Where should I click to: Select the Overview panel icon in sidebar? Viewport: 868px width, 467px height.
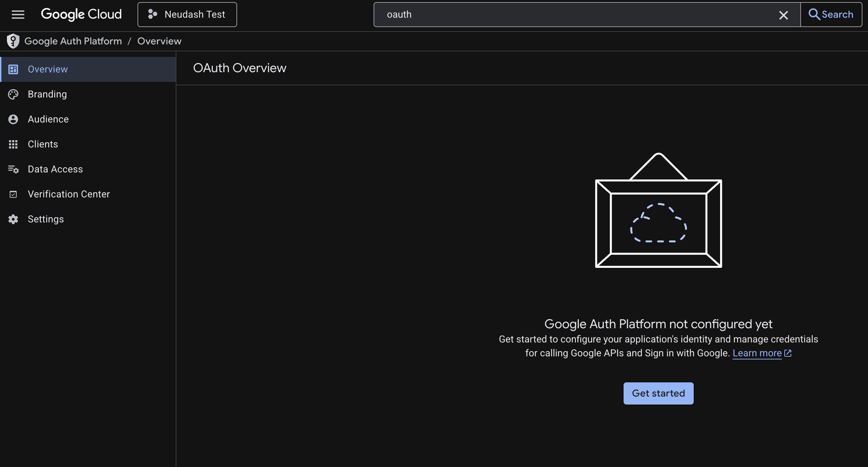tap(13, 69)
